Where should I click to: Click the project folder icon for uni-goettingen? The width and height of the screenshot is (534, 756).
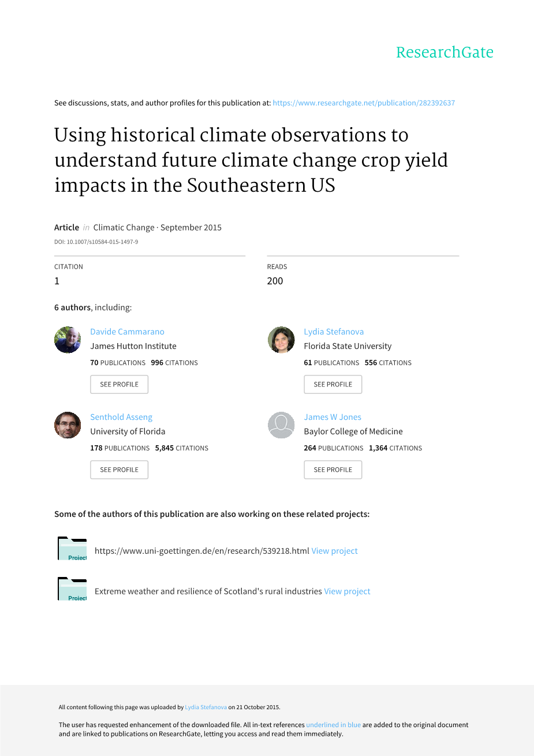coord(72,549)
